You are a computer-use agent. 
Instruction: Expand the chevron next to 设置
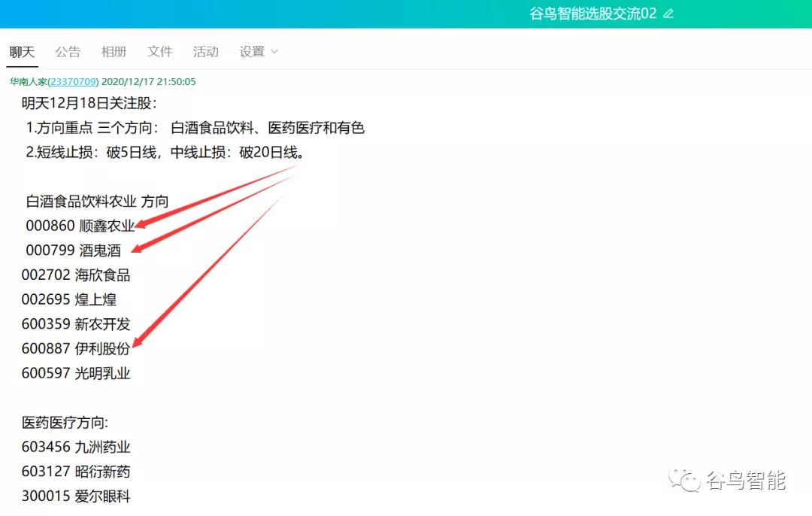[274, 52]
